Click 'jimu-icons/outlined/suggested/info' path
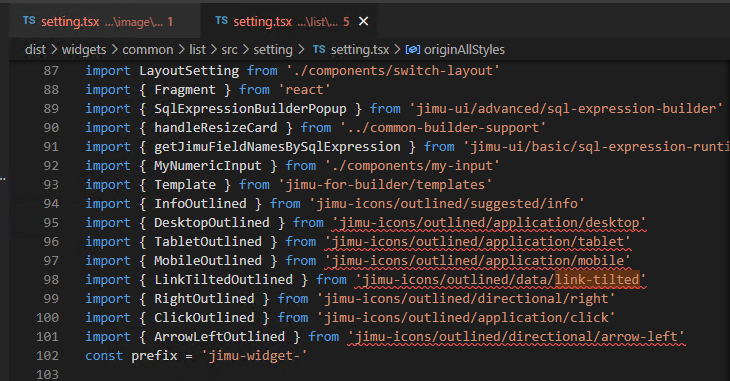 [446, 204]
